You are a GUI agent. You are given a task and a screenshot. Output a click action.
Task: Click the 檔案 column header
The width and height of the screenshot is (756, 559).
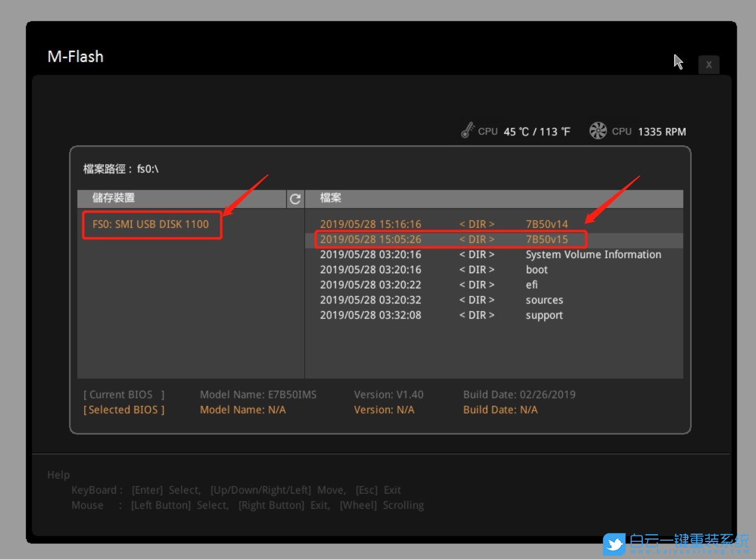pos(331,199)
